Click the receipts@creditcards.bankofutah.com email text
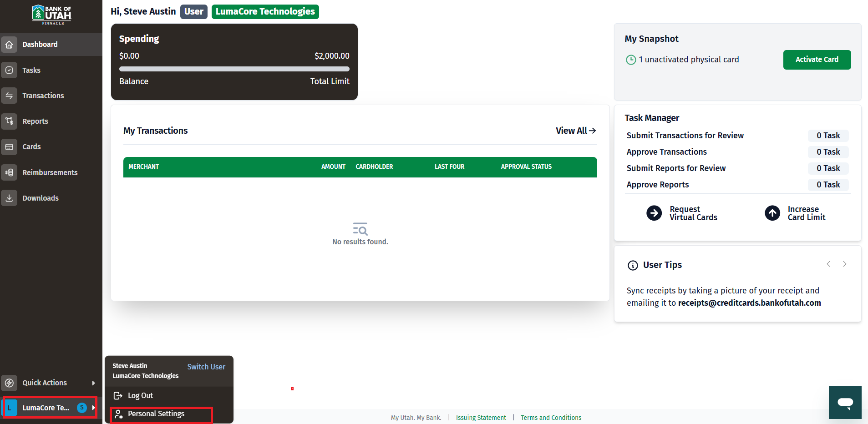This screenshot has height=424, width=868. [750, 303]
